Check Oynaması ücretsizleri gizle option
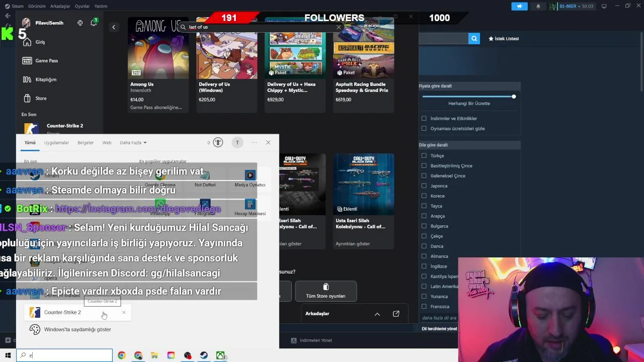 (x=424, y=129)
